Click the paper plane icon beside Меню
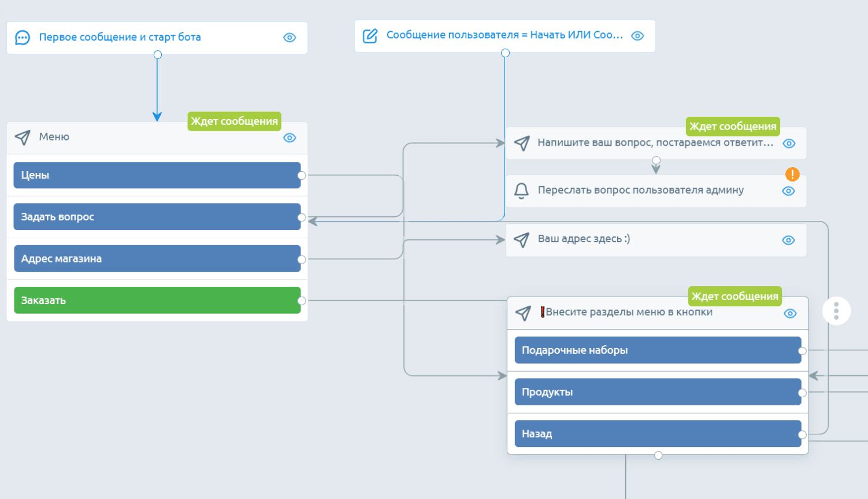Viewport: 868px width, 499px height. (23, 137)
